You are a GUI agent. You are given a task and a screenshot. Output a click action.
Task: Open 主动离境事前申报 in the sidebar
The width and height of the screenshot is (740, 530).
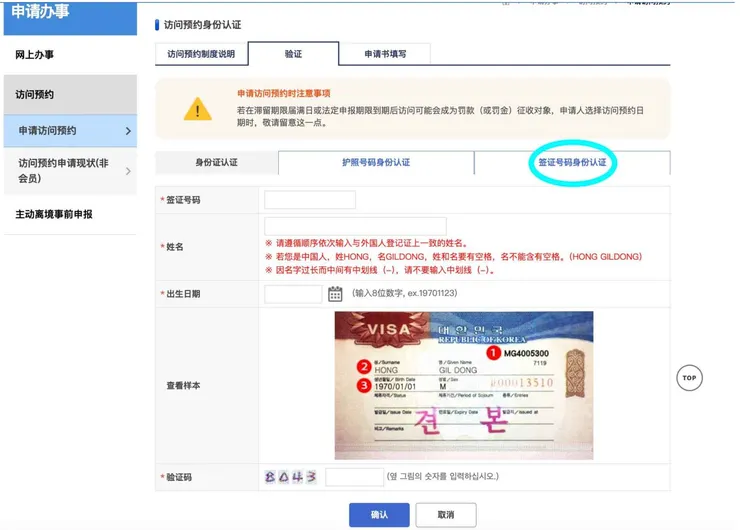[70, 214]
